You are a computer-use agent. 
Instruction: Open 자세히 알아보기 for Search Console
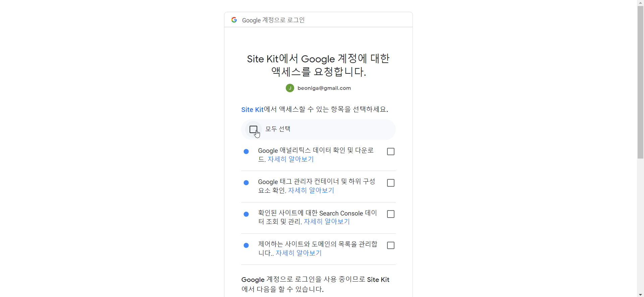coord(327,222)
